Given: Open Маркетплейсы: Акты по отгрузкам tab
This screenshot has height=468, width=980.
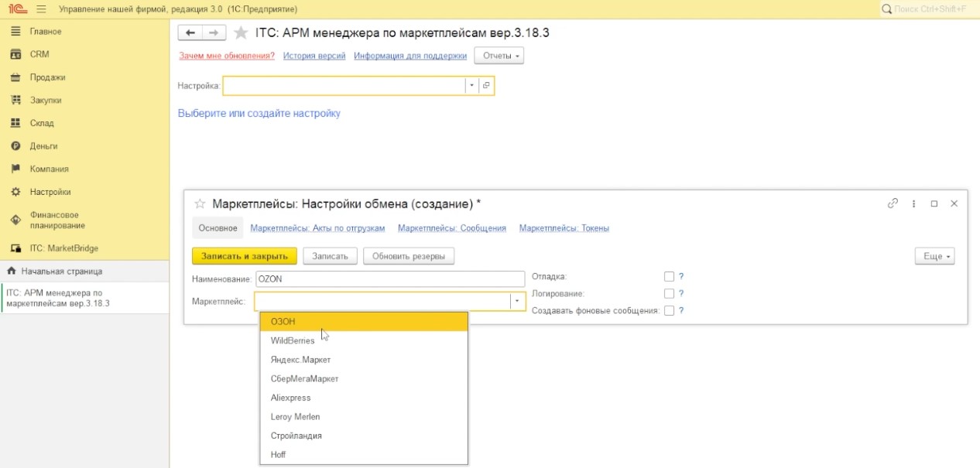Looking at the screenshot, I should (x=317, y=228).
